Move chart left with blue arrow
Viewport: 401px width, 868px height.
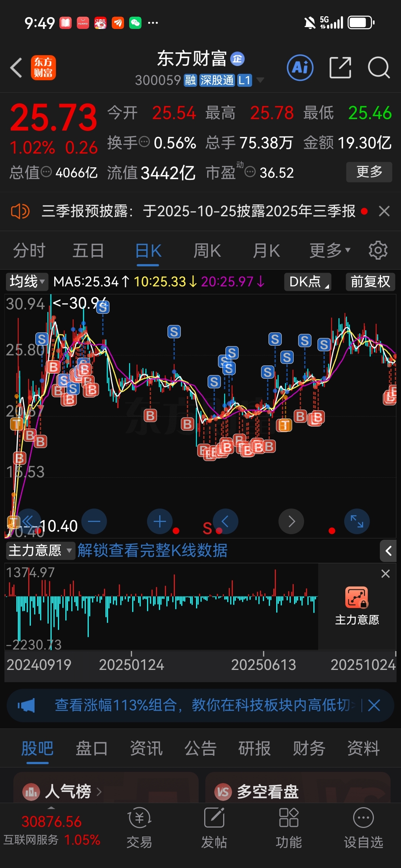(225, 521)
